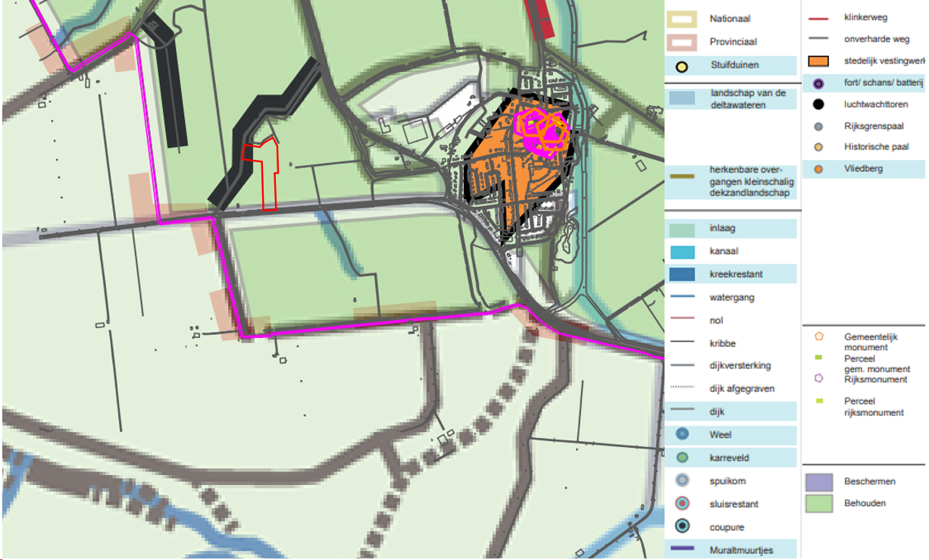Screen dimensions: 929x560
Task: Click the 'luchtwachttoren' legend label
Action: 876,105
